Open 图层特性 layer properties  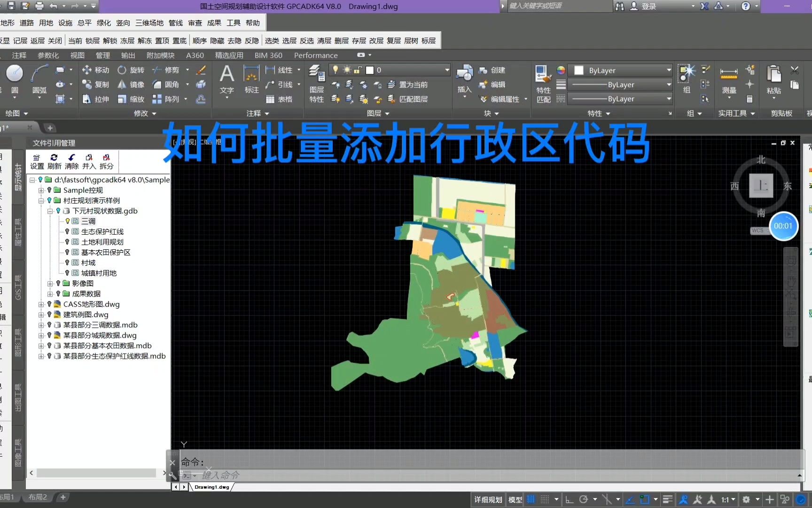(317, 84)
